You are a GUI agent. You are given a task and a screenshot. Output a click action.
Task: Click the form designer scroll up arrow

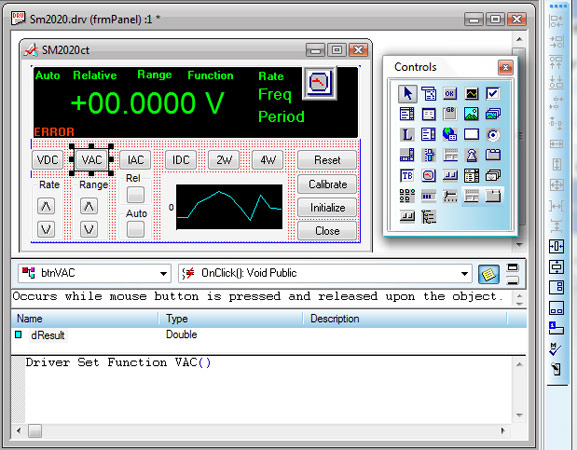point(519,39)
